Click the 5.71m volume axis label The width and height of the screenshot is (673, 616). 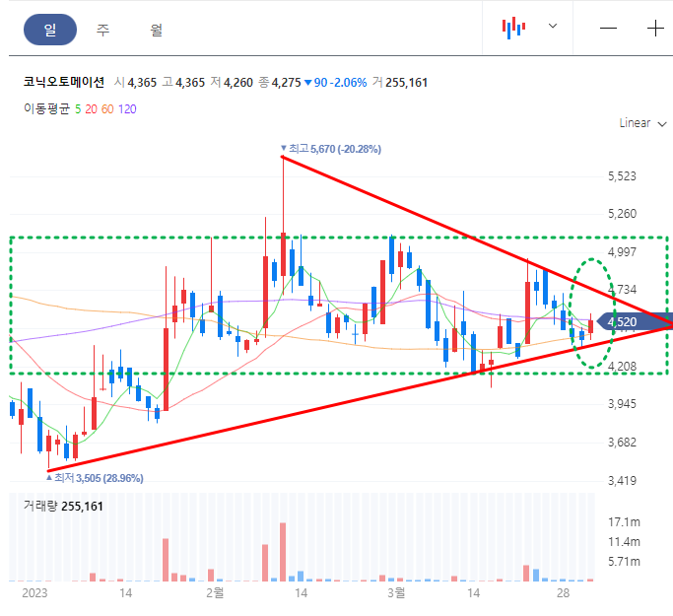(624, 562)
